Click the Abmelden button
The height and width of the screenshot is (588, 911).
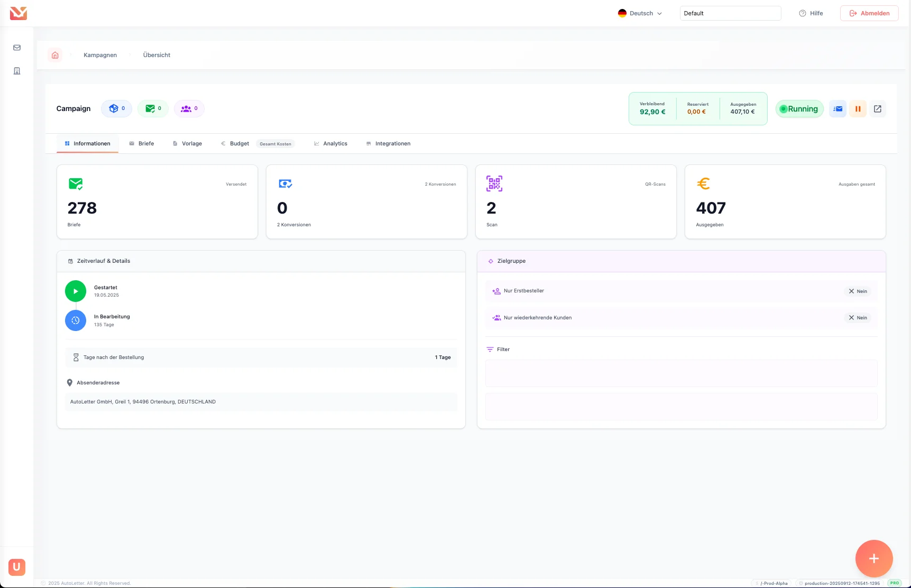tap(869, 13)
